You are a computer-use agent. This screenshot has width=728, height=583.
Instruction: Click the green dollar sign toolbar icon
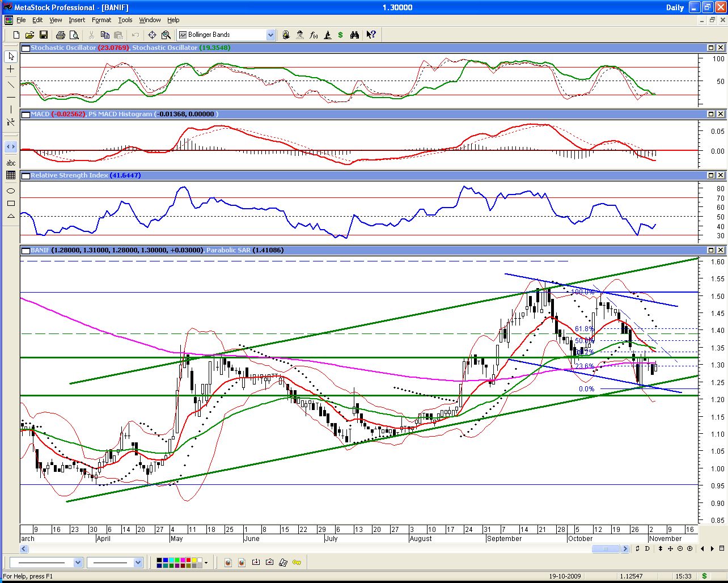(x=340, y=35)
